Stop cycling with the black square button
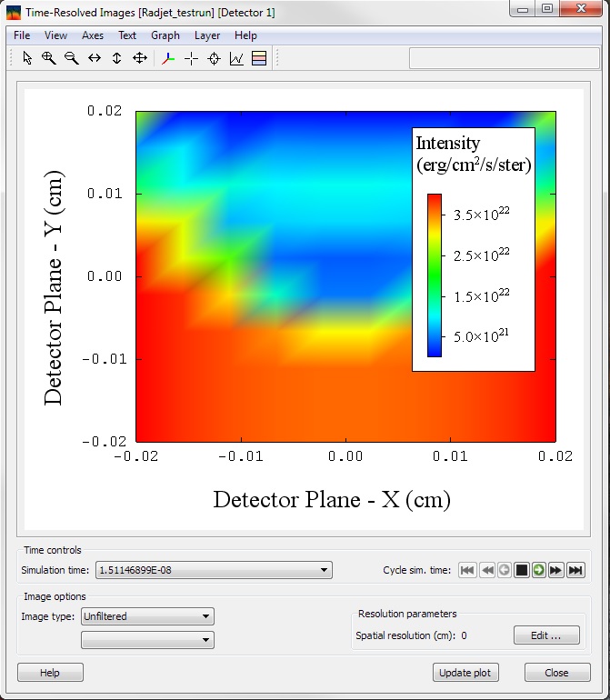The height and width of the screenshot is (700, 610). (522, 570)
